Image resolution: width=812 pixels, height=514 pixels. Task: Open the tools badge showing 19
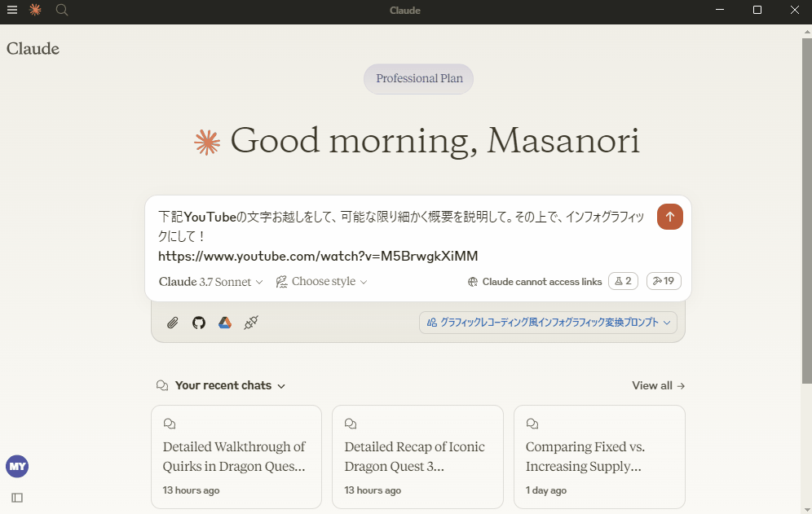(664, 281)
